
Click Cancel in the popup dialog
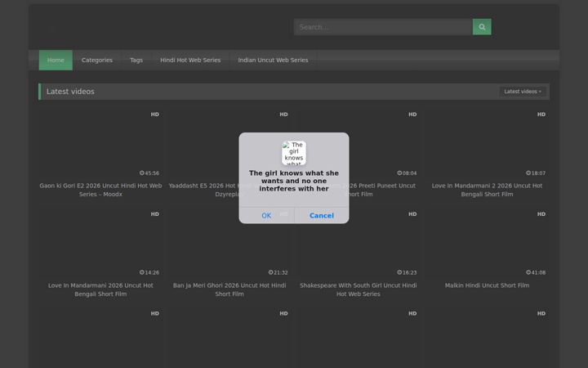click(x=322, y=216)
